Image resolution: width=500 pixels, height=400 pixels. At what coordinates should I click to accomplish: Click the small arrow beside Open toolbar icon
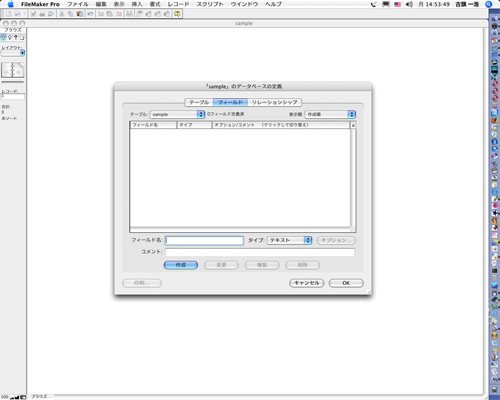tap(24, 14)
